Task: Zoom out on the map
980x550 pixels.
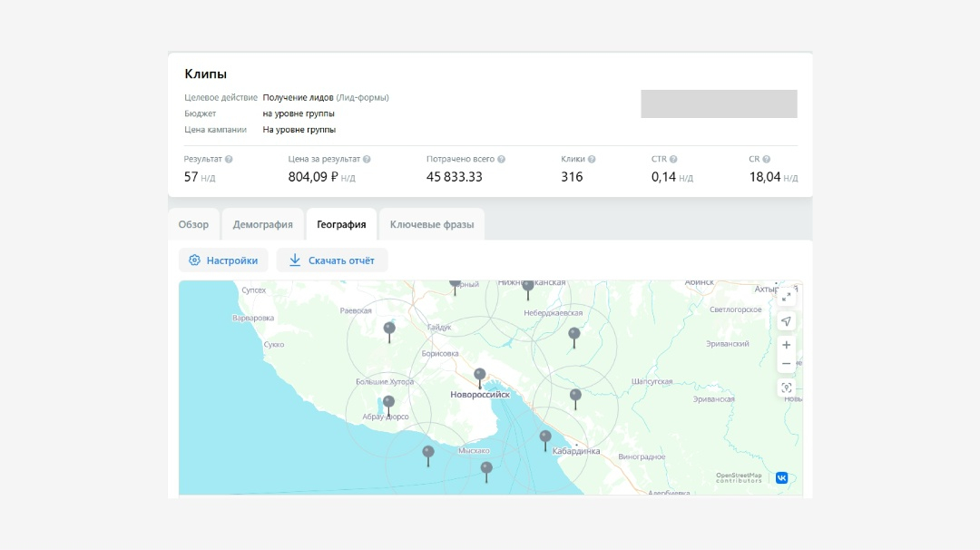Action: pos(786,364)
